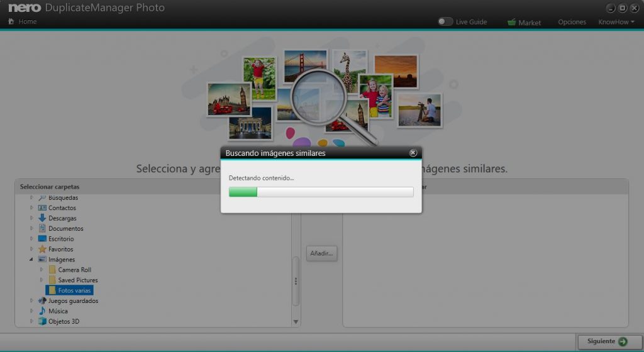
Task: Click the Home icon in header
Action: [x=11, y=21]
